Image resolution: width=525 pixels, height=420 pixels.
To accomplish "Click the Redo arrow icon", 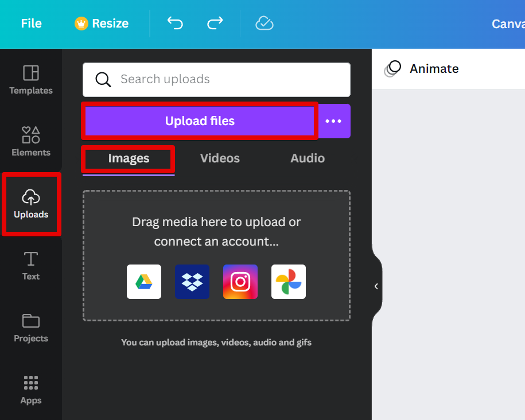I will click(215, 24).
